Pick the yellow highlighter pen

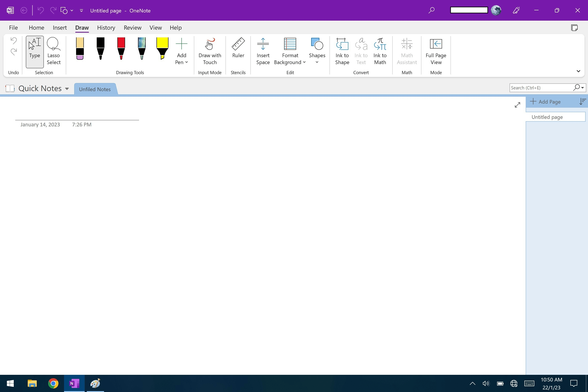point(162,49)
